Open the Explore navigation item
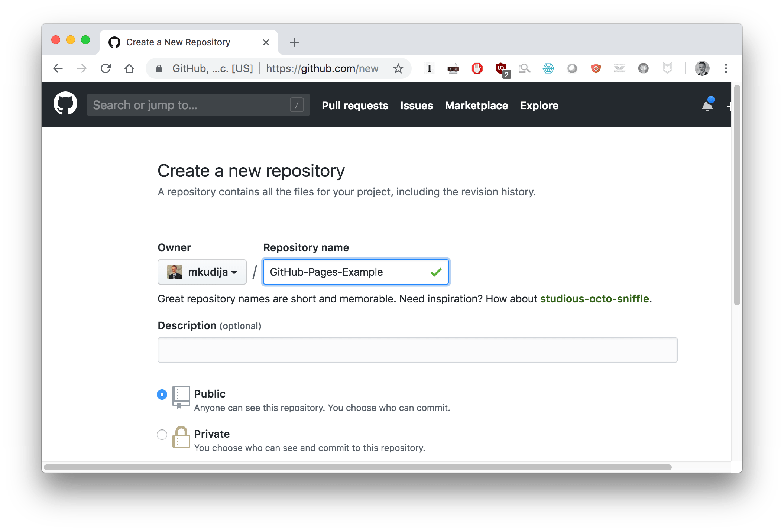The image size is (784, 532). pos(539,106)
